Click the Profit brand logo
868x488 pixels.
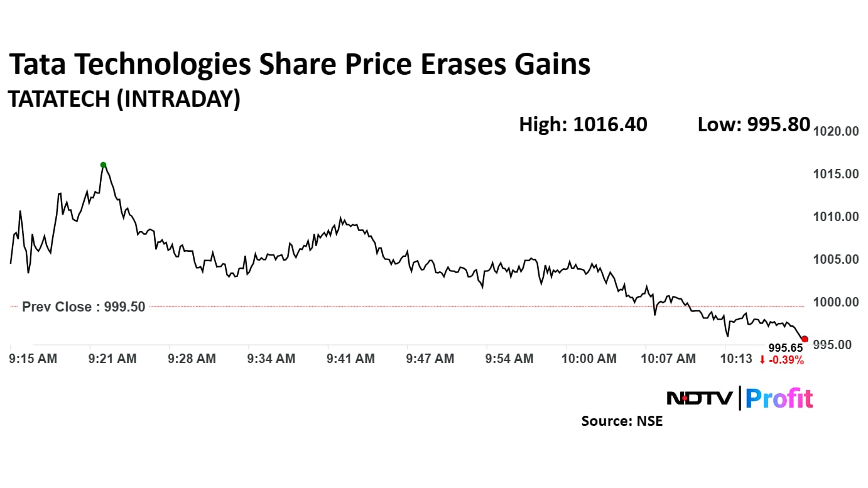point(779,398)
